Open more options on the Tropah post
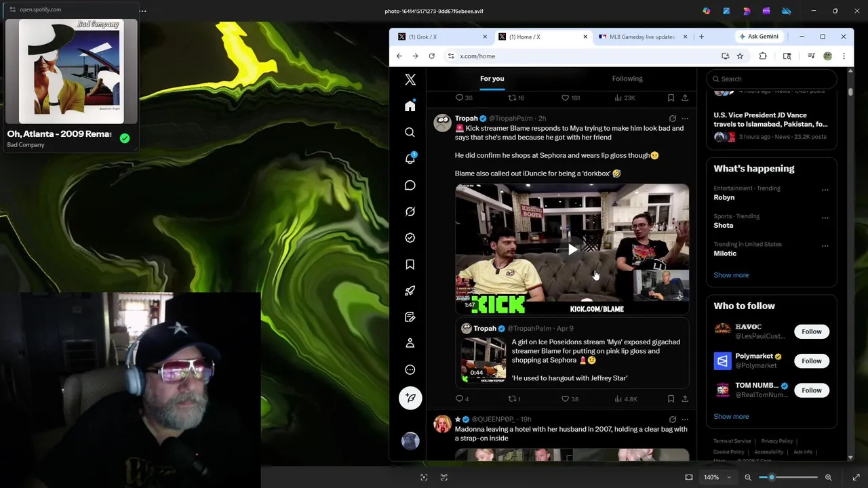Screen dimensions: 868x488 point(685,119)
